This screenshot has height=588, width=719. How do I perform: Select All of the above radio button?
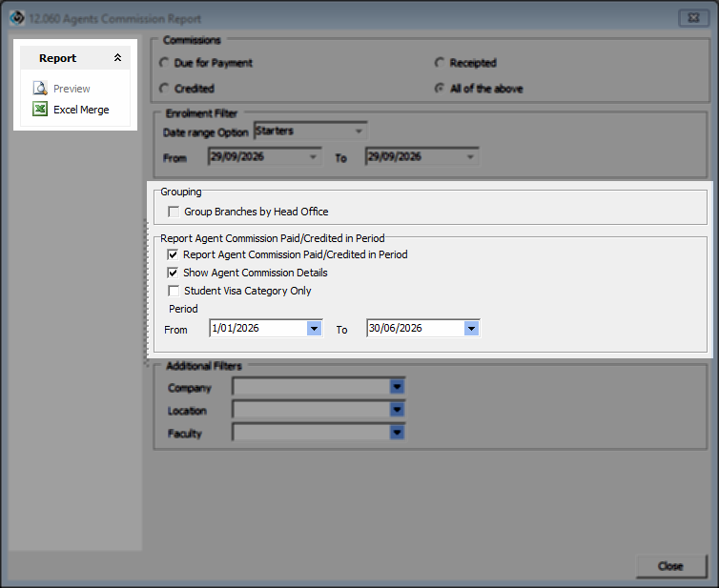[x=440, y=88]
